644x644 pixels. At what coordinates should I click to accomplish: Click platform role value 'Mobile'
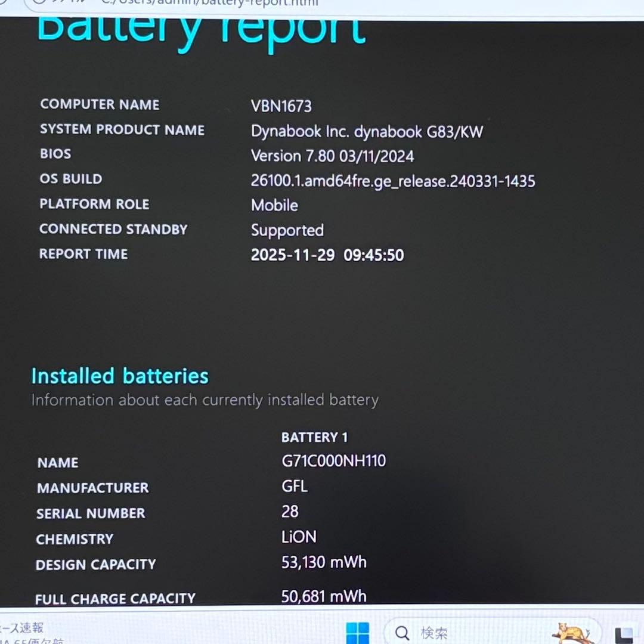(274, 205)
